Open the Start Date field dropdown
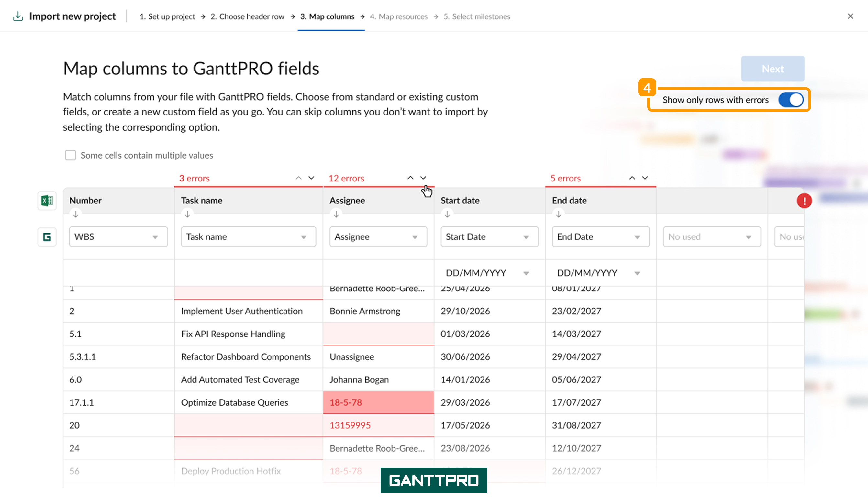This screenshot has width=868, height=504. point(489,237)
